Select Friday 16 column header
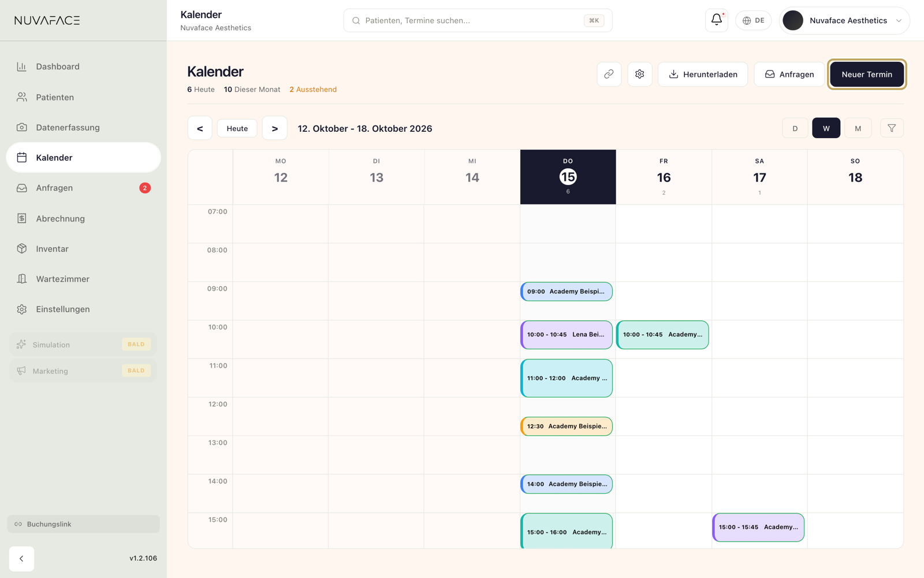 click(664, 177)
